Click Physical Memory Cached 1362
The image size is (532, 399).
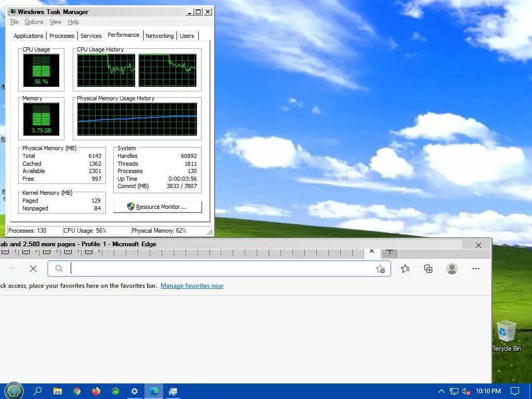pos(95,164)
